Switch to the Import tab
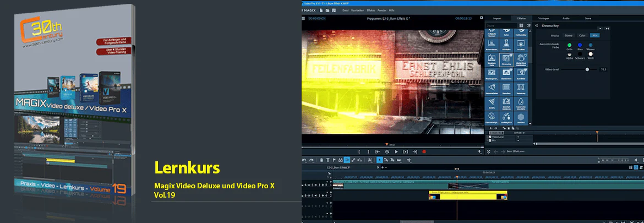Image resolution: width=644 pixels, height=223 pixels. pyautogui.click(x=498, y=19)
